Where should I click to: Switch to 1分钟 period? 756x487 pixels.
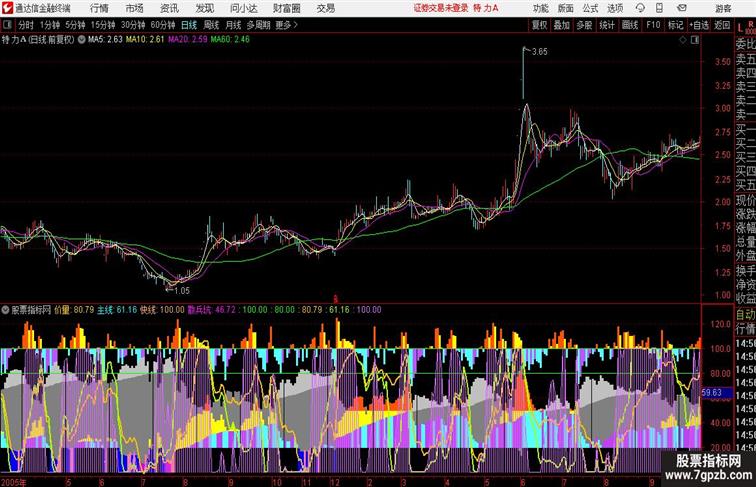[x=50, y=25]
